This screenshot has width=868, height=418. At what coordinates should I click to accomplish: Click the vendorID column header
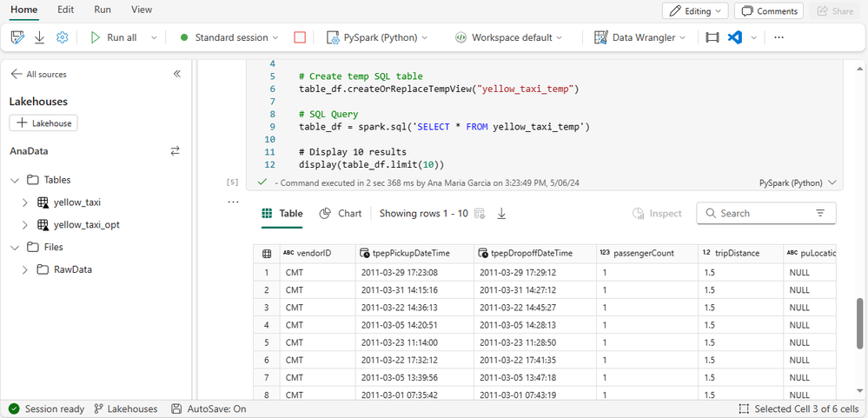[318, 254]
